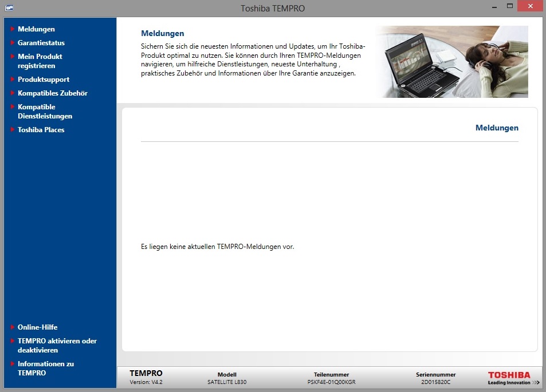This screenshot has height=392, width=546.
Task: Open the Meldungen section in the sidebar
Action: pos(36,29)
